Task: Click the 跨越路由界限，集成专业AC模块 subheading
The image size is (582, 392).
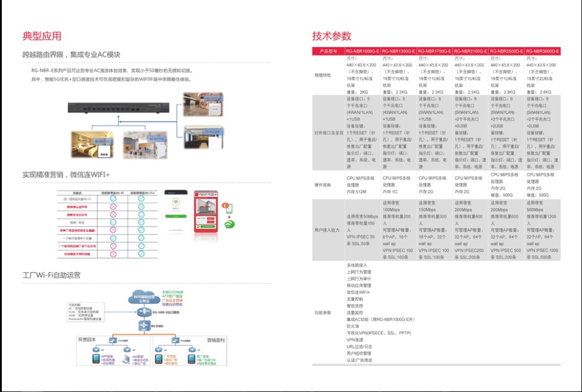Action: pos(71,55)
